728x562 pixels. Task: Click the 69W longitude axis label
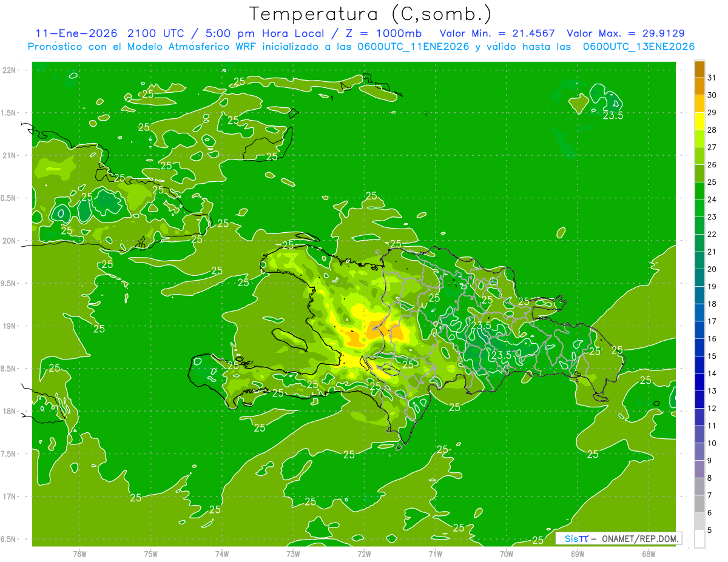pos(578,554)
